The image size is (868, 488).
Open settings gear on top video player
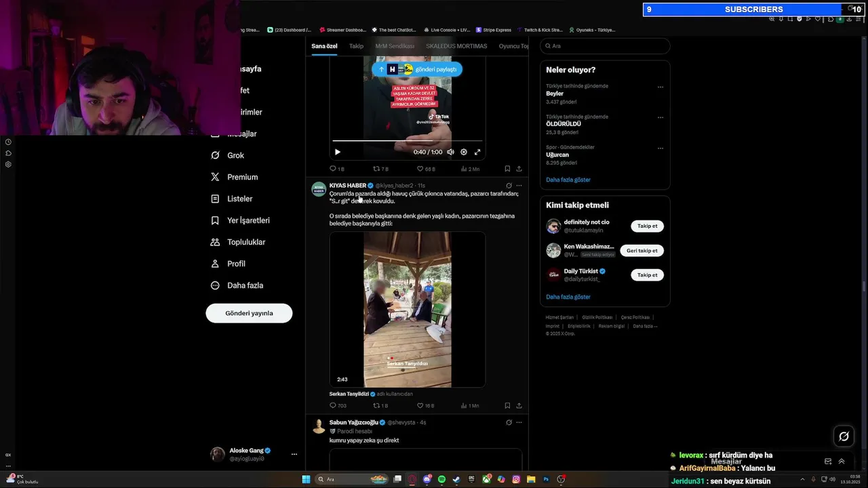(x=464, y=152)
